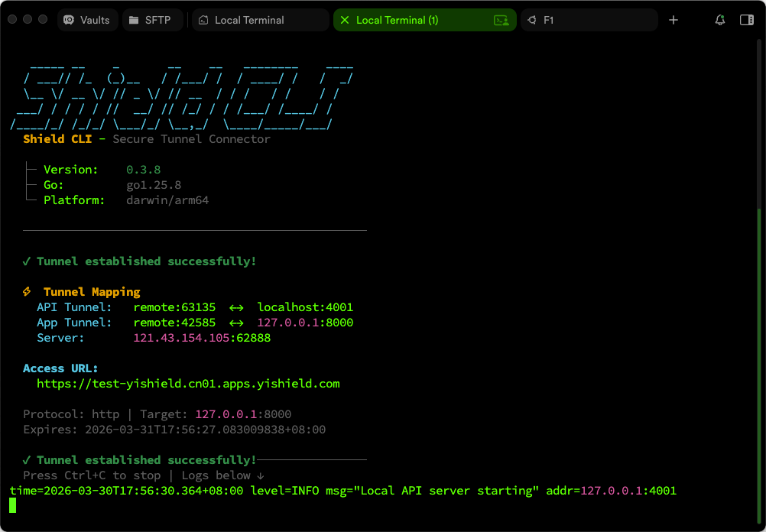Viewport: 766px width, 532px height.
Task: Click the green terminal cursor block
Action: tap(13, 505)
